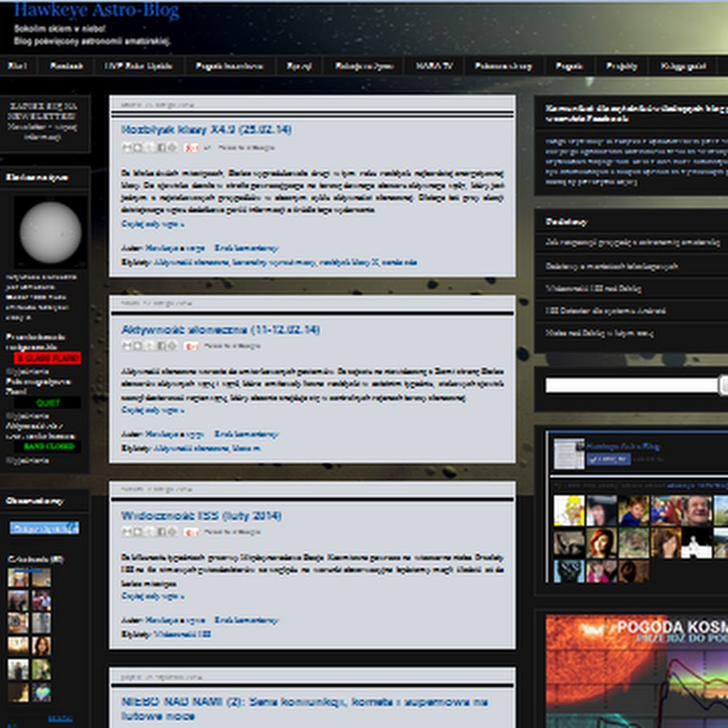Viewport: 728px width, 728px height.
Task: Click email share icon under Rozbłysk klasy X4.9 post
Action: (x=127, y=147)
